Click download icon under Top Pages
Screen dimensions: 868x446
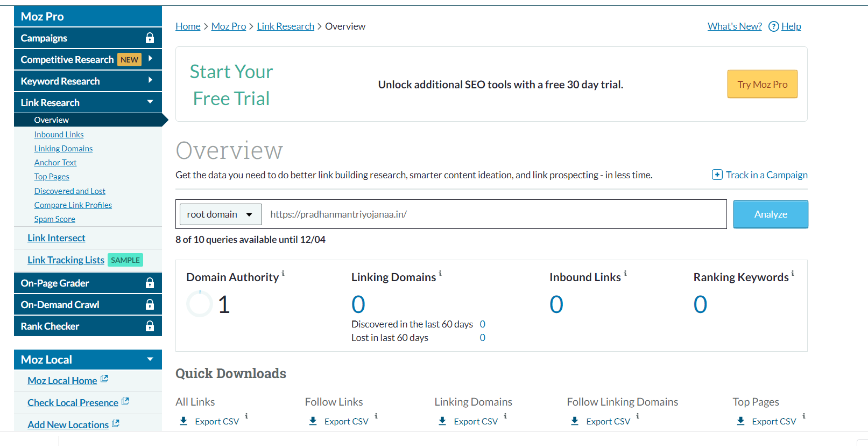tap(740, 421)
